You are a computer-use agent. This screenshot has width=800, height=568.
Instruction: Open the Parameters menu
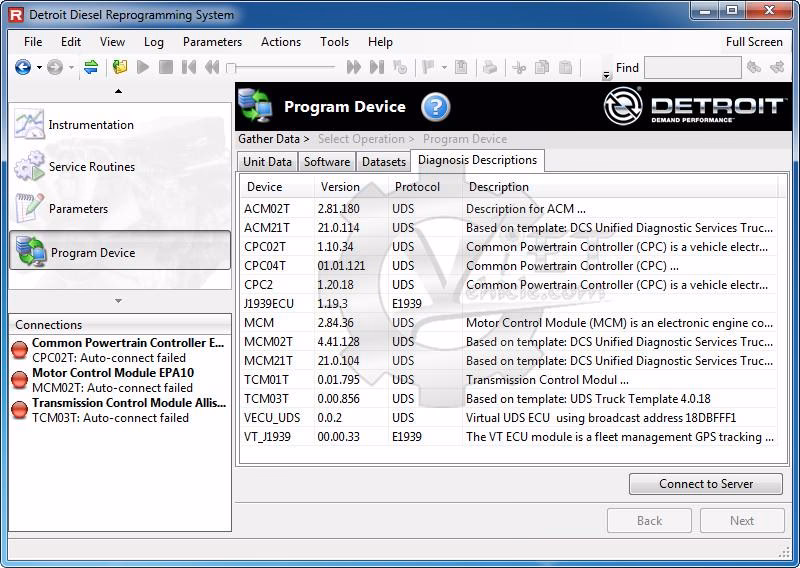click(212, 42)
